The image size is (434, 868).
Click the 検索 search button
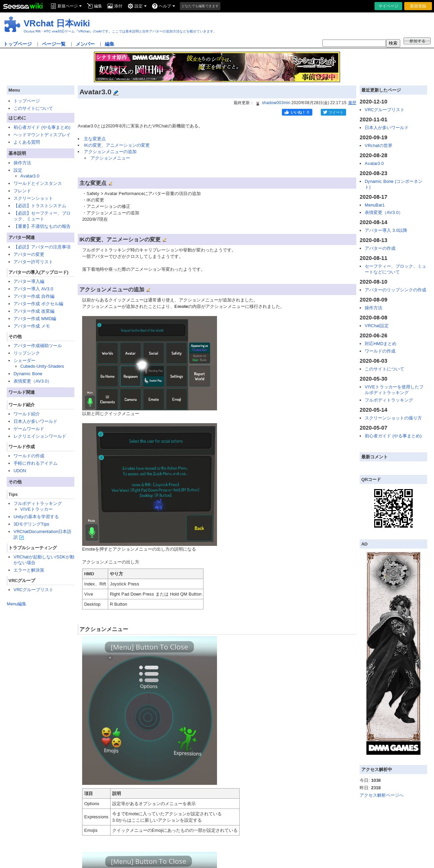[393, 43]
